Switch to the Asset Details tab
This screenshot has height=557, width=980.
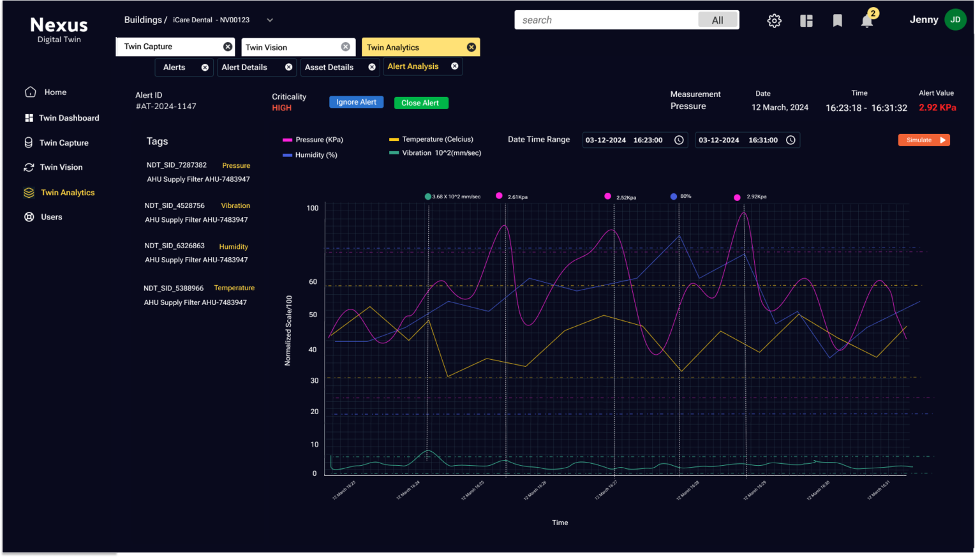click(x=329, y=67)
